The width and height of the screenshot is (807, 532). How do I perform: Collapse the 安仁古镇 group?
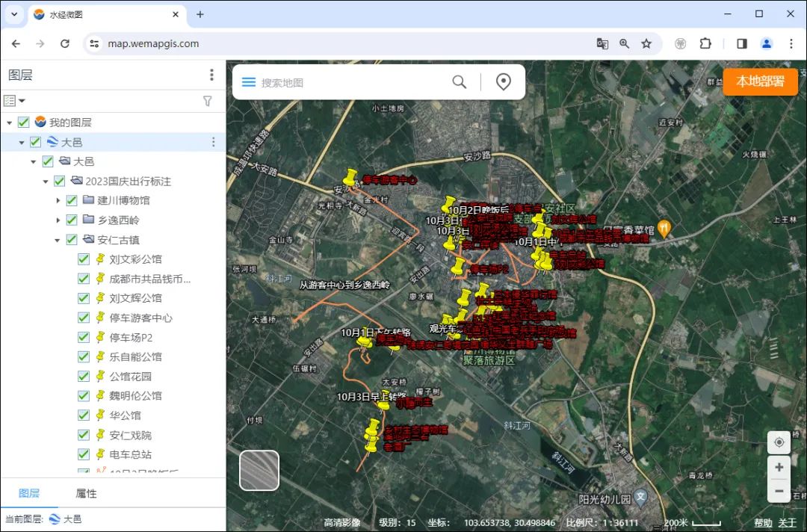[x=58, y=240]
